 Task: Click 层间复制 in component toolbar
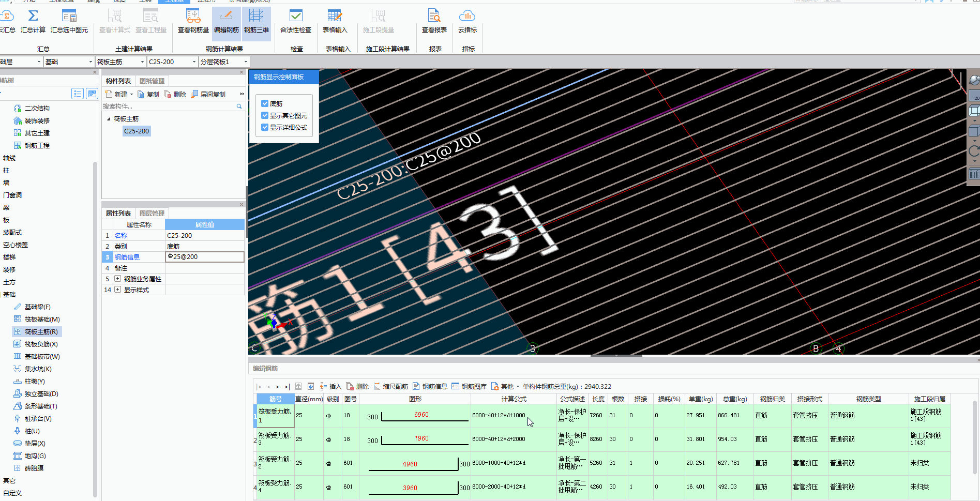[x=208, y=95]
